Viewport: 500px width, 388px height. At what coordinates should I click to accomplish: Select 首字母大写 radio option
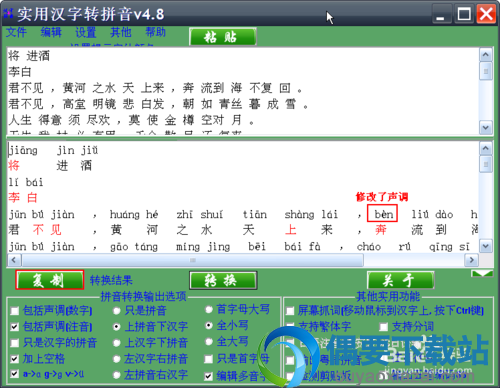click(209, 310)
